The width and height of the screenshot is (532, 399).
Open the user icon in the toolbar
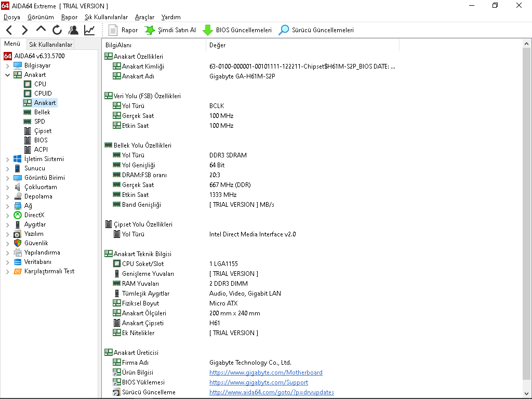click(x=73, y=30)
